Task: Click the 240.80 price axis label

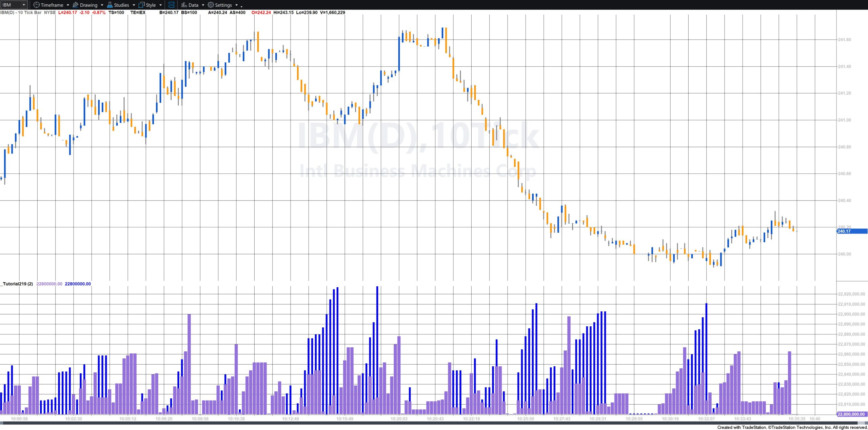Action: (x=844, y=147)
